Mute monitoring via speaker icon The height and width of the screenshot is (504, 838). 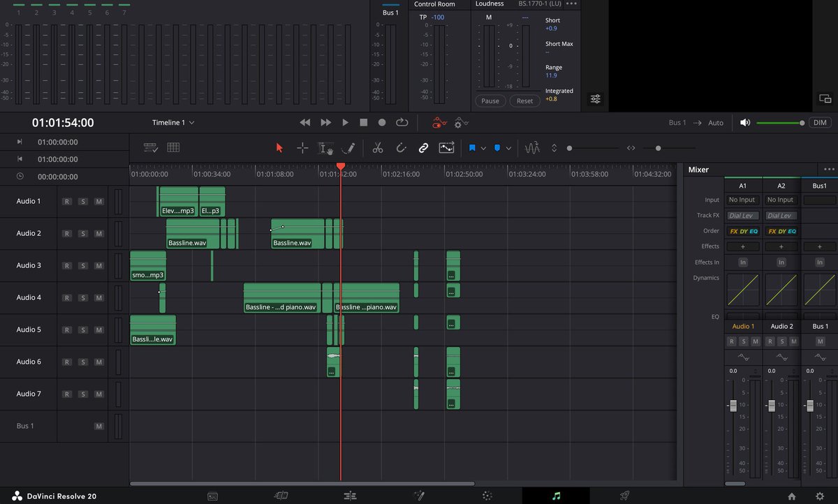[x=745, y=123]
